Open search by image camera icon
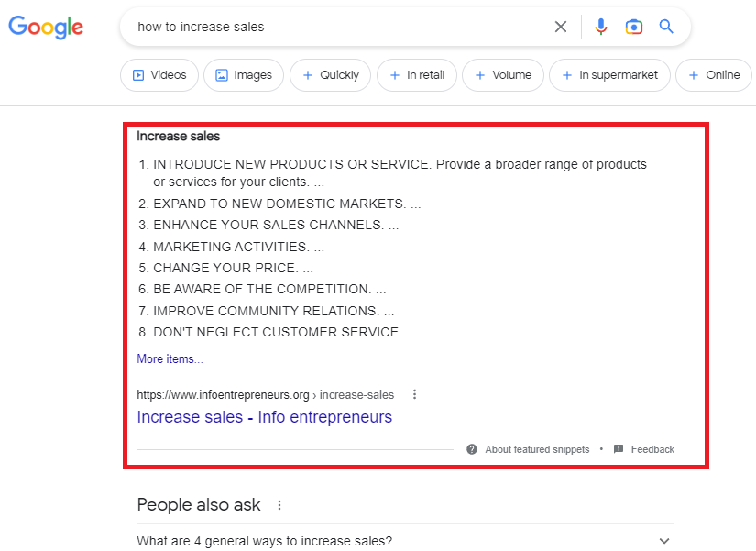The width and height of the screenshot is (756, 551). click(633, 27)
